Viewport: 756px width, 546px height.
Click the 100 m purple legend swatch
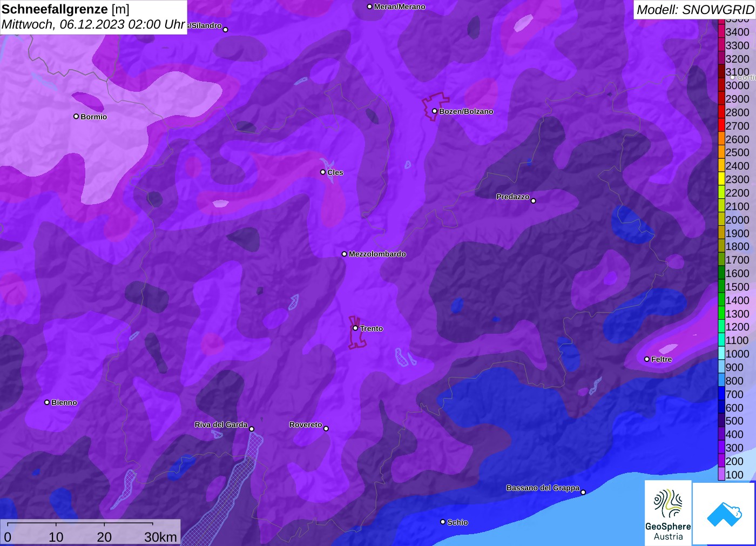(x=721, y=475)
